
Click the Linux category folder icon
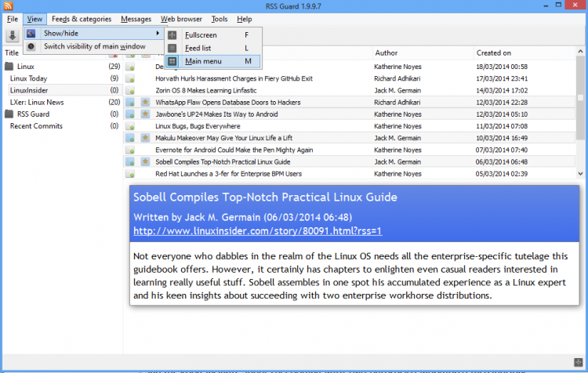(x=9, y=67)
